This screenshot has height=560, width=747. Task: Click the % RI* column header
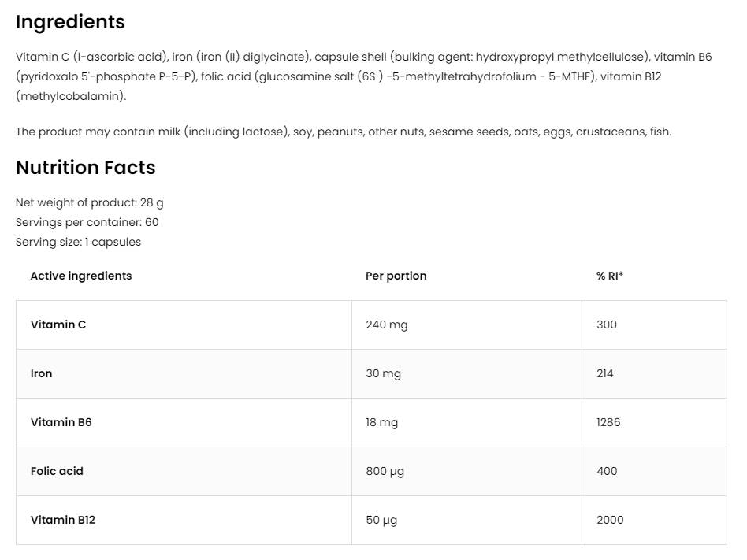click(610, 276)
